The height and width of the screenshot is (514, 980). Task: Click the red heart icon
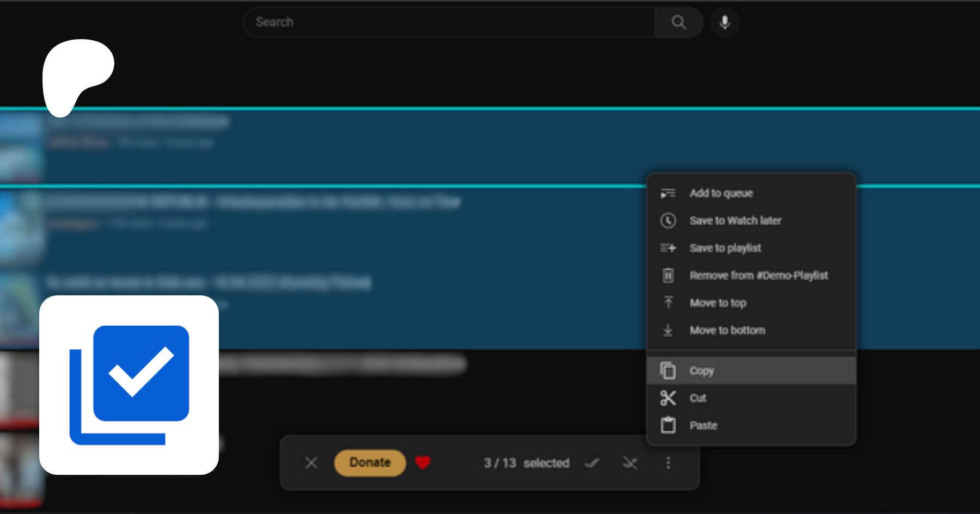point(422,462)
